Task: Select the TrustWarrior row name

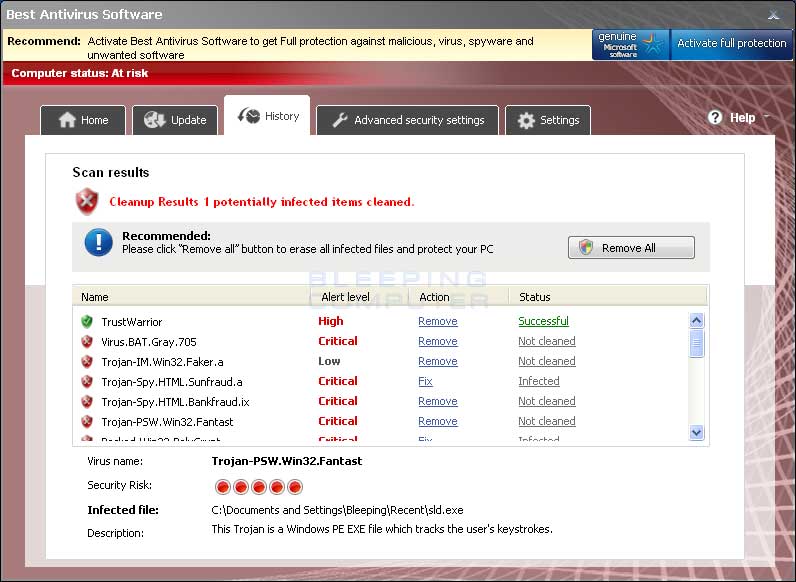Action: click(x=131, y=322)
